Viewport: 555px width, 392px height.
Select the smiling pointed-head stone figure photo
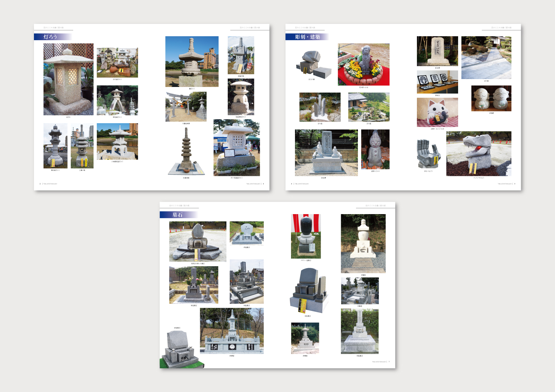(x=375, y=149)
